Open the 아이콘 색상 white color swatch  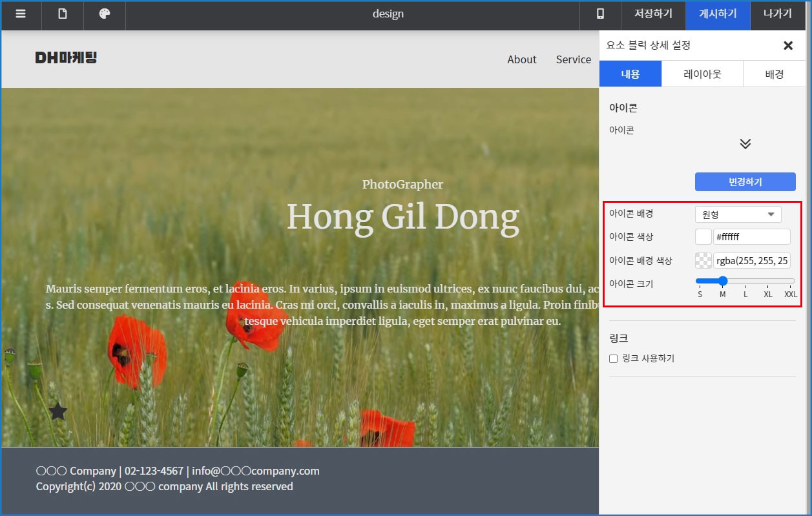point(703,237)
